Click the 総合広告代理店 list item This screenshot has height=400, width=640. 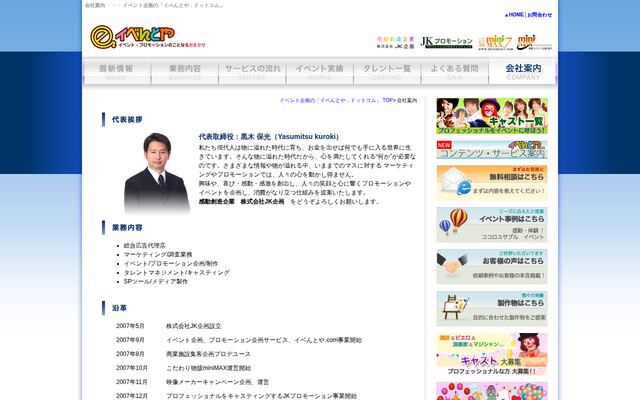click(x=144, y=246)
